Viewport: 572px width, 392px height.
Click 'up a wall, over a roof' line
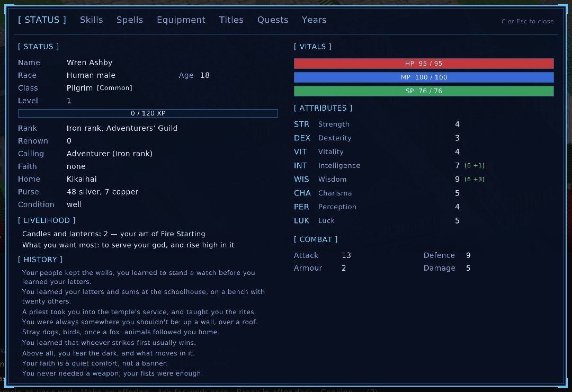pyautogui.click(x=140, y=322)
